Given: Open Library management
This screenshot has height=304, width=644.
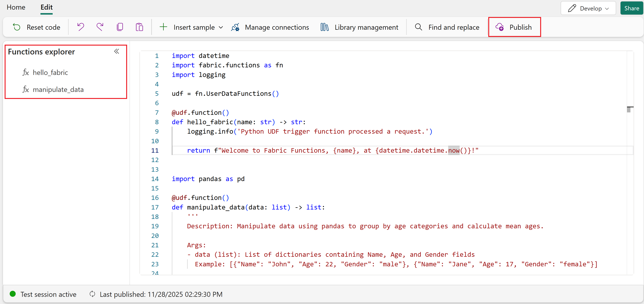Looking at the screenshot, I should (359, 27).
